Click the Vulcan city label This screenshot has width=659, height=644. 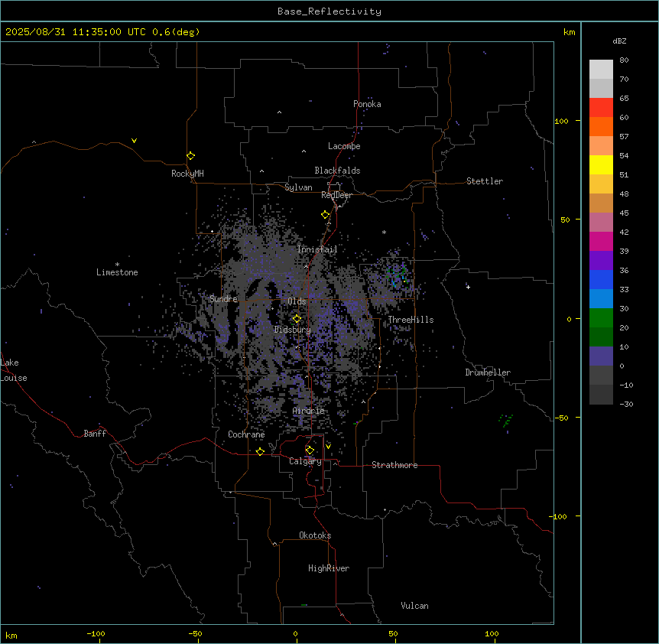click(x=415, y=606)
